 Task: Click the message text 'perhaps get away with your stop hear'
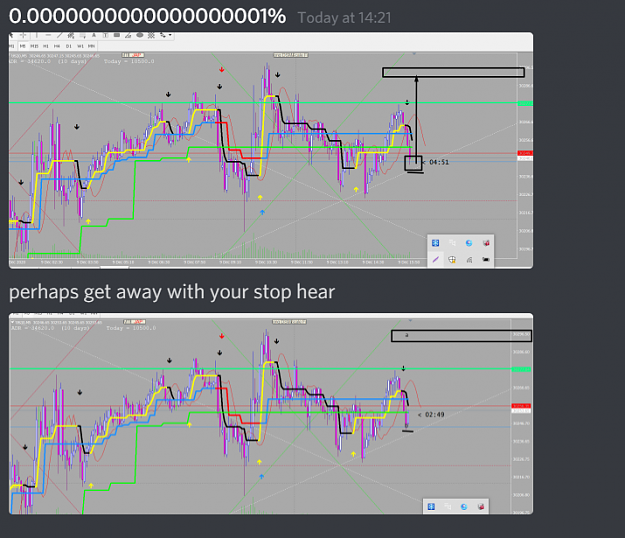[172, 292]
